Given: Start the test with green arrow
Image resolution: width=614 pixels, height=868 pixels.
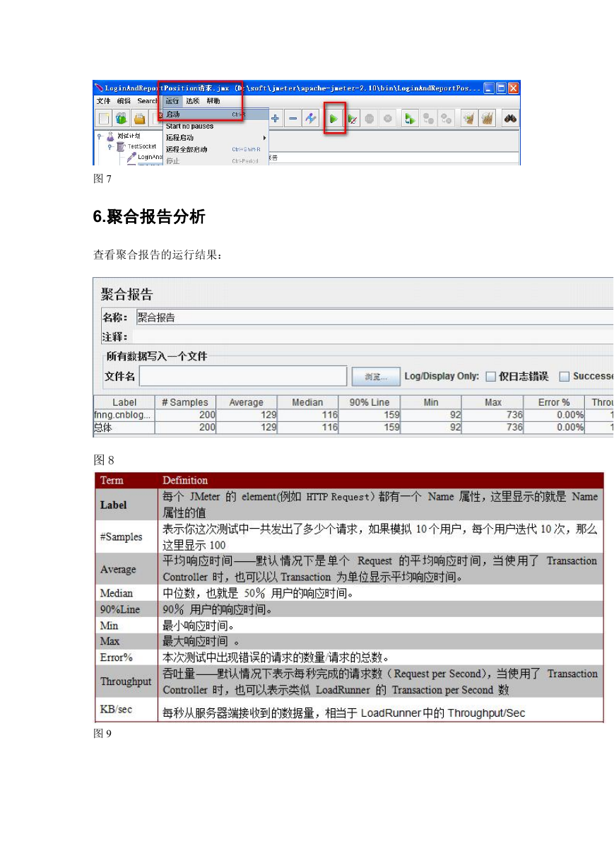Looking at the screenshot, I should click(x=334, y=119).
